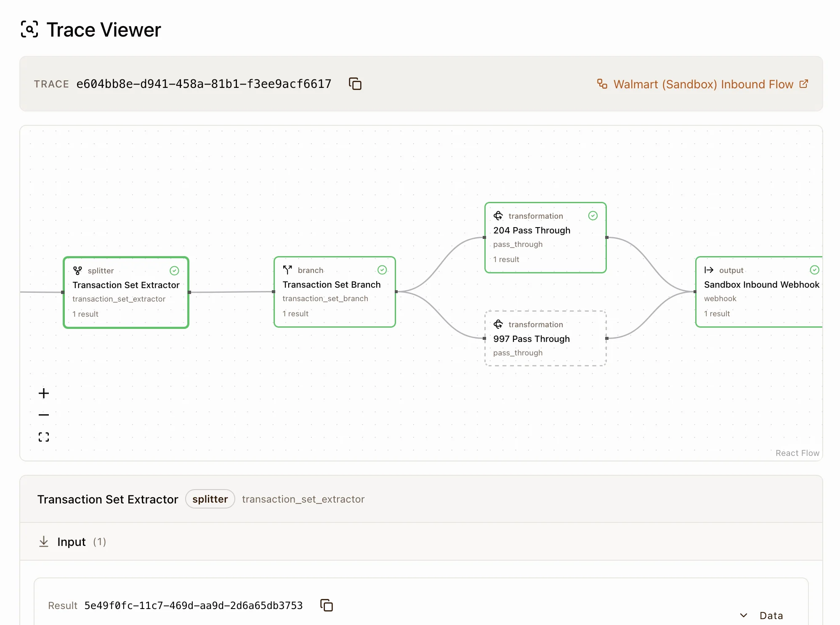Click success checkmark on Transaction Set Extractor
Image resolution: width=840 pixels, height=625 pixels.
[174, 270]
